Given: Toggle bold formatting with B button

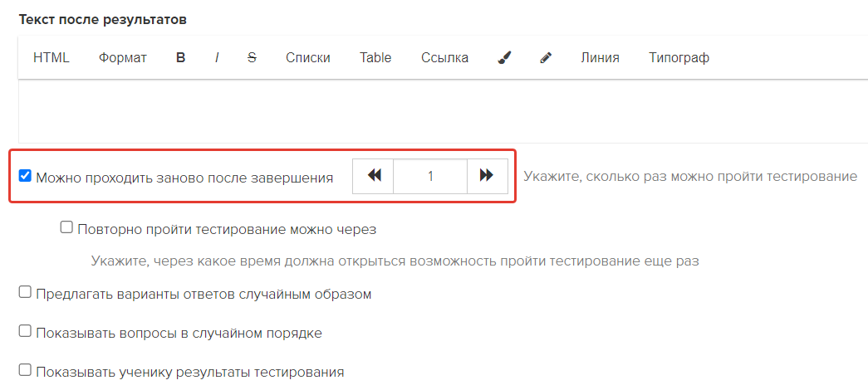Looking at the screenshot, I should (x=180, y=57).
